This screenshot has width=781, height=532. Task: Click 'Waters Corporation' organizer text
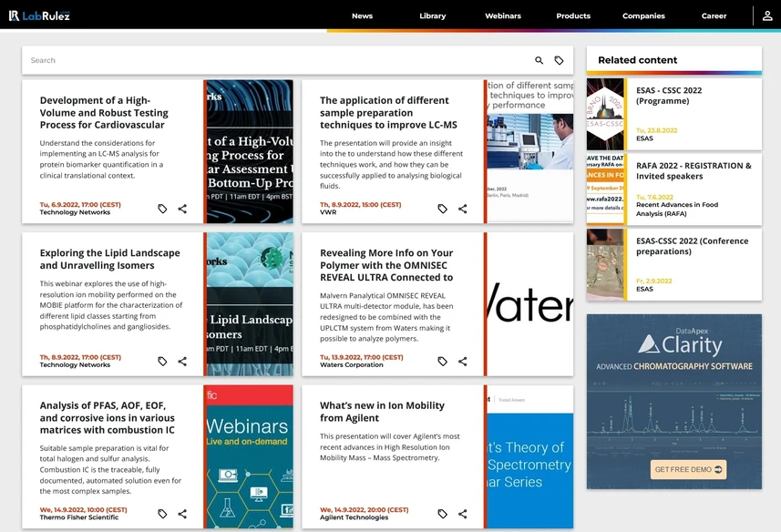coord(351,364)
